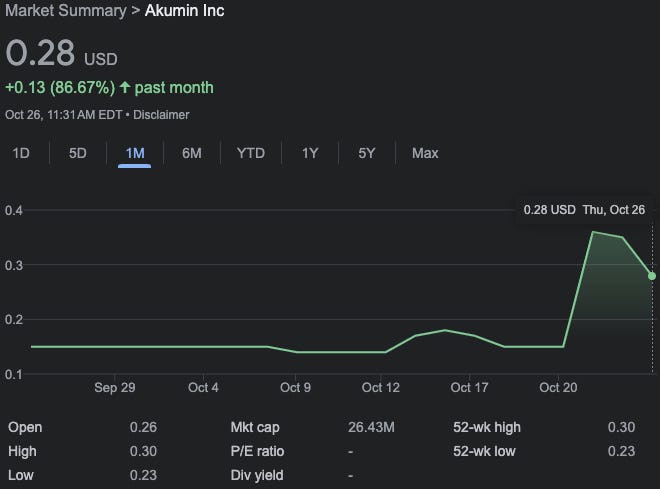Switch chart to 6M range
This screenshot has height=489, width=660.
(x=192, y=153)
